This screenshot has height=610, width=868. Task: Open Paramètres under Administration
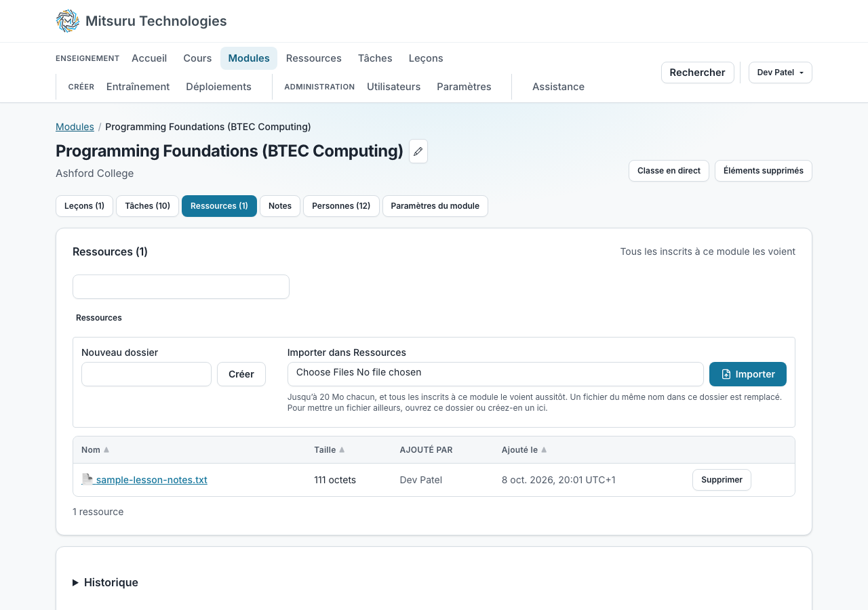[464, 87]
